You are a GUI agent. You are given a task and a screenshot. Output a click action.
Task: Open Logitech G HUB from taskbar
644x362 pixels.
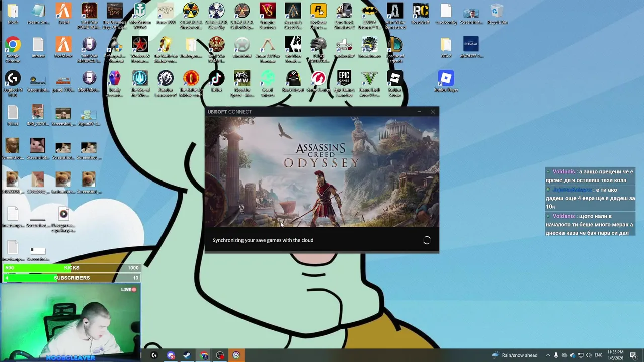tap(154, 355)
